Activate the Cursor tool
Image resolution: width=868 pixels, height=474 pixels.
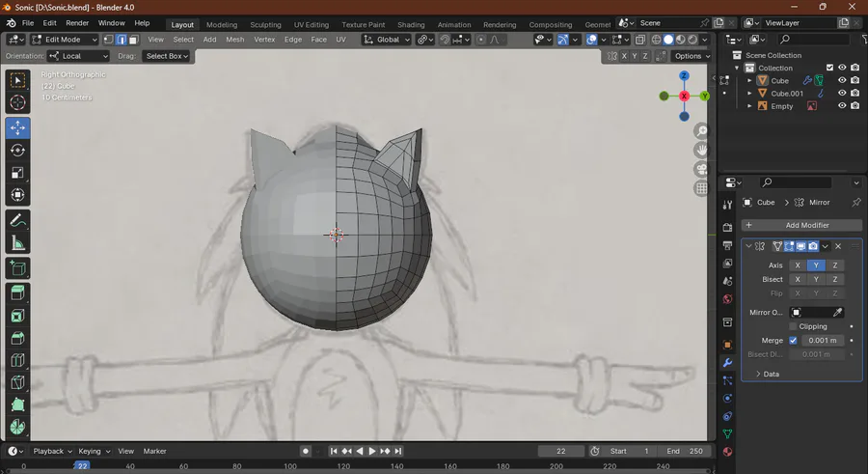(17, 102)
